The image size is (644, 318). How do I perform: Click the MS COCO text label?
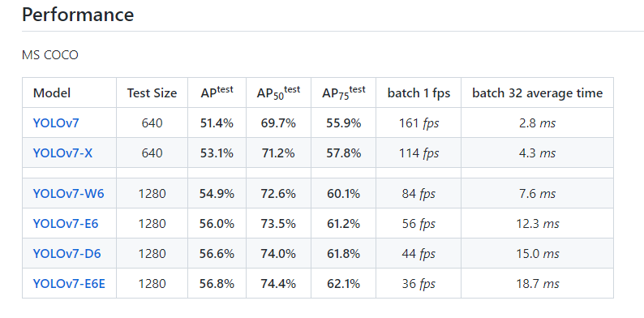(x=50, y=54)
